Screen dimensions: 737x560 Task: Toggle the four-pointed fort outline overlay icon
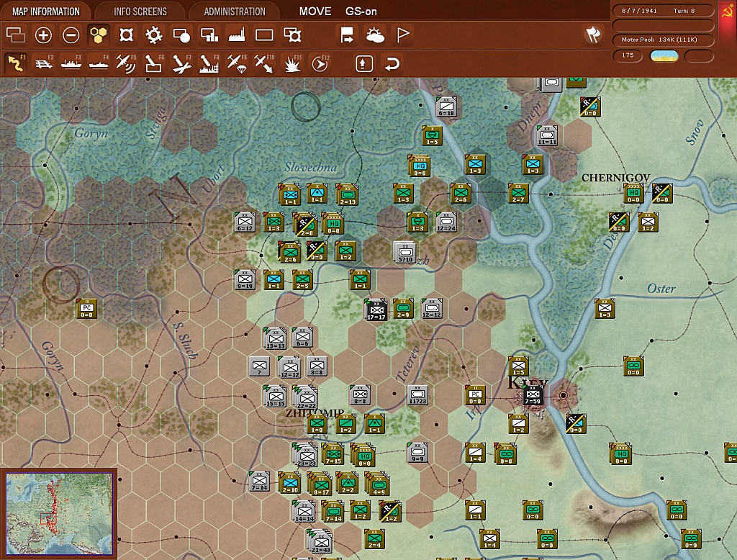point(126,35)
